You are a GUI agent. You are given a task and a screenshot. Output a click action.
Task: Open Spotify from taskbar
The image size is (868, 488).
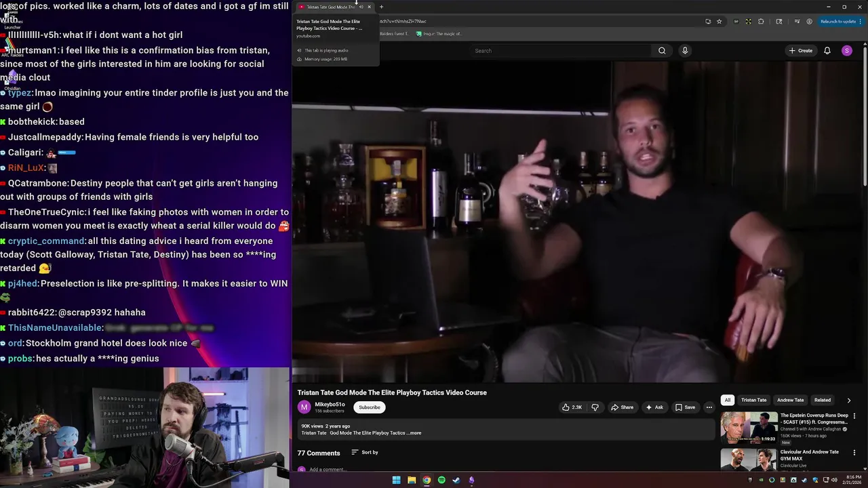click(x=441, y=480)
